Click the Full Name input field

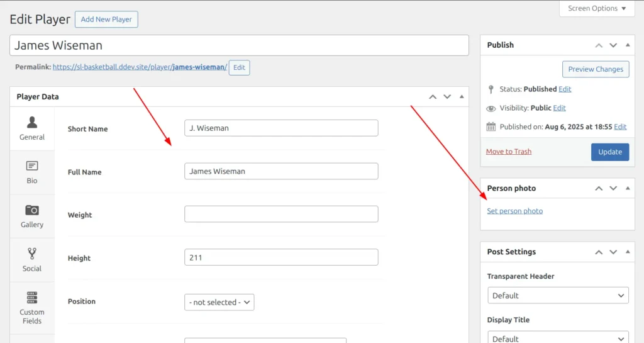[281, 171]
